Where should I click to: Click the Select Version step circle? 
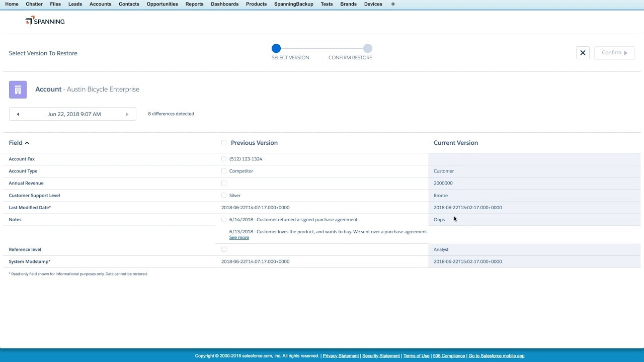(x=276, y=49)
